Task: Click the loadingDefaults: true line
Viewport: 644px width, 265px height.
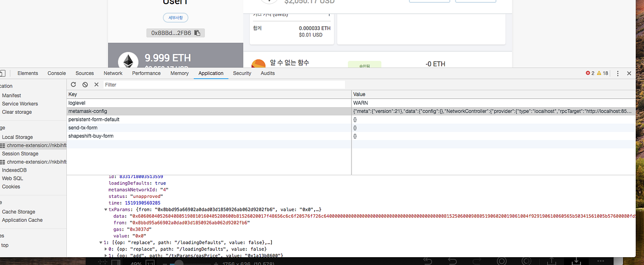Action: click(137, 183)
